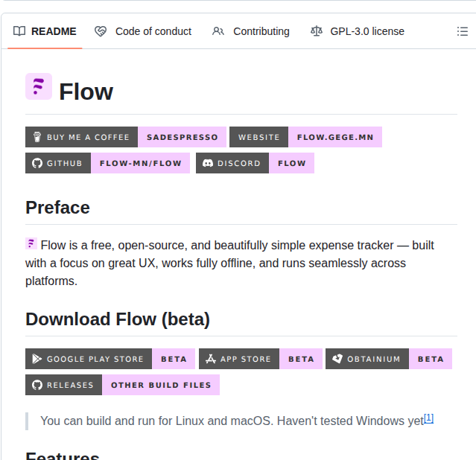Click the octocat icon in RELEASES badge
This screenshot has height=460, width=476.
(x=37, y=385)
